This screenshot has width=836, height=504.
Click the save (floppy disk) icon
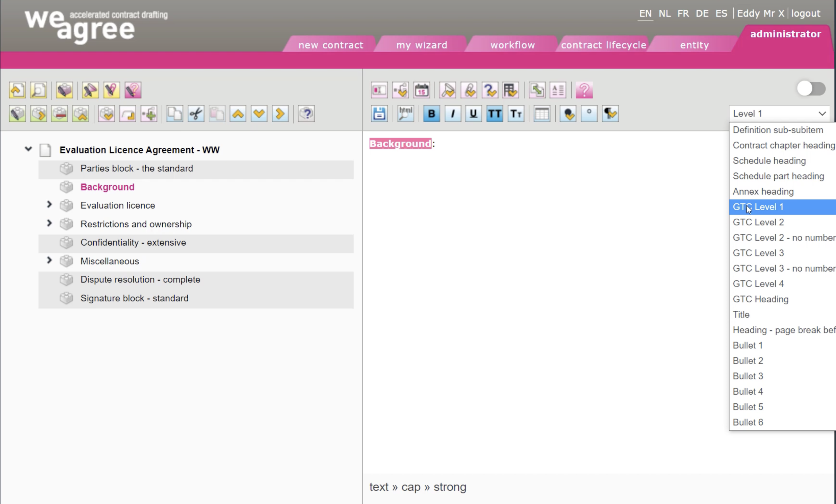[379, 113]
